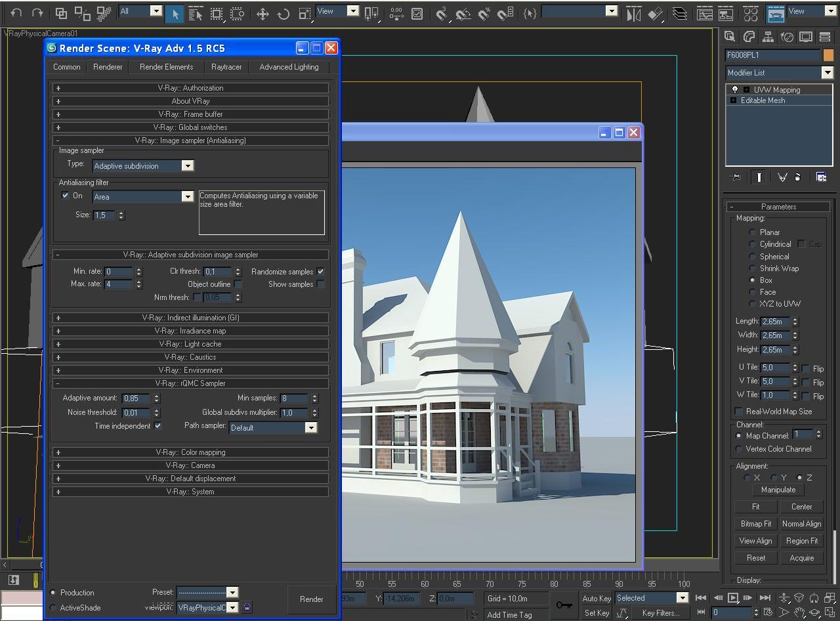This screenshot has width=840, height=621.
Task: Choose the Select and Rotate tool
Action: tap(283, 14)
